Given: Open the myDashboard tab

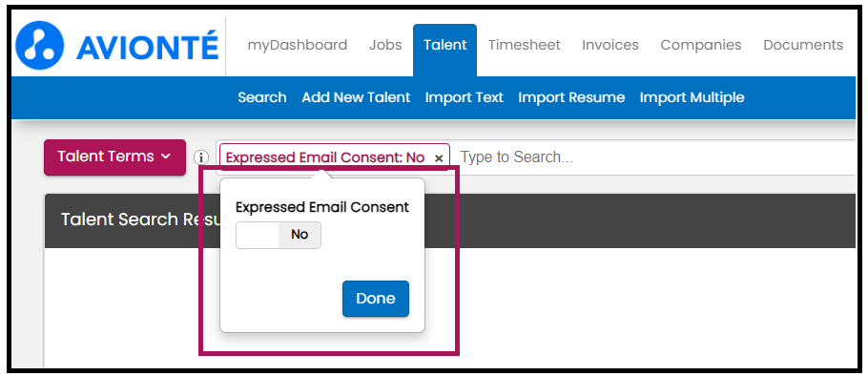Looking at the screenshot, I should [298, 45].
